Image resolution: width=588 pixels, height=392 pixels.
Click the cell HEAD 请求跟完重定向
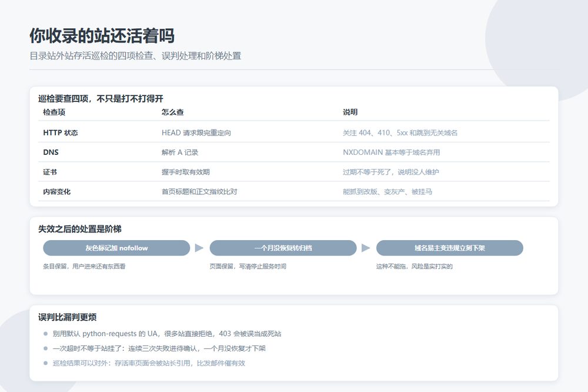[196, 132]
